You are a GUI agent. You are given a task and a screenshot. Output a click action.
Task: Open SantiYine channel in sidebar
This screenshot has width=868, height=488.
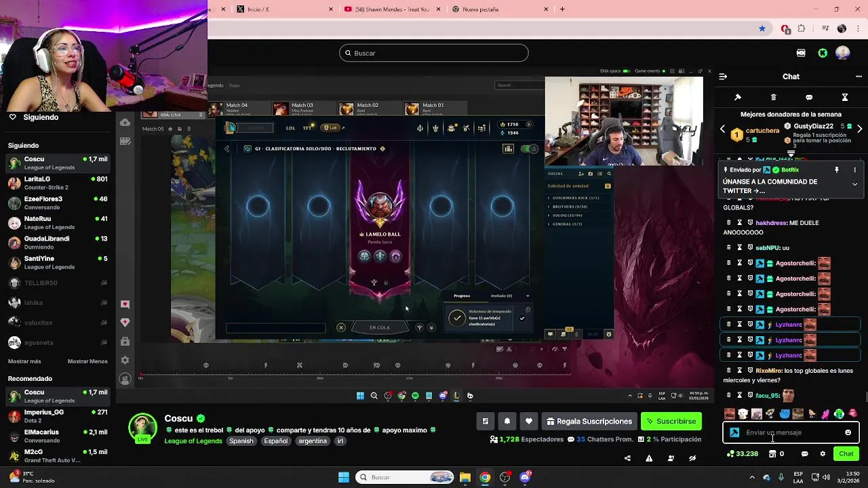tap(58, 262)
